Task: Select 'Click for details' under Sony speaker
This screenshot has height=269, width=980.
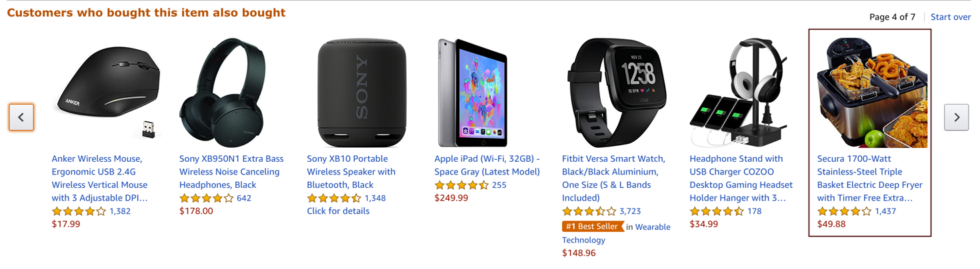Action: (338, 211)
